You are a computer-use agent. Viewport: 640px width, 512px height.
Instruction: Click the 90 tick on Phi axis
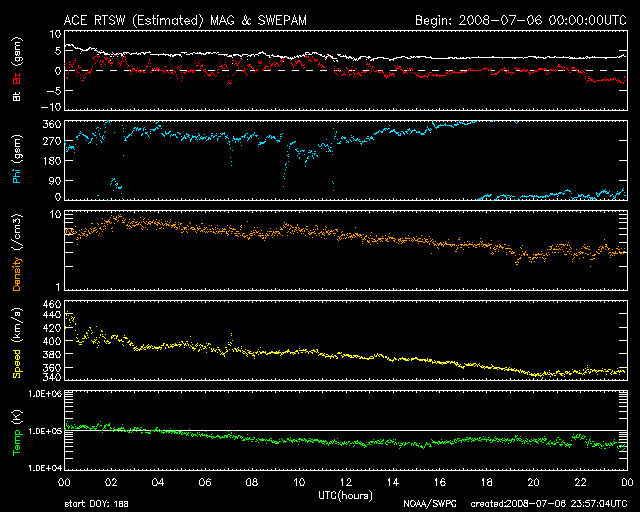tap(55, 180)
